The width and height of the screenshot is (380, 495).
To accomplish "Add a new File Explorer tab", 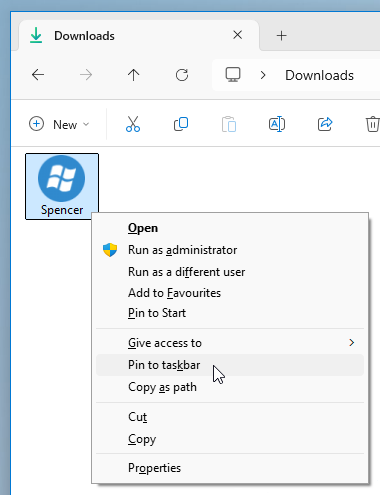I will (x=282, y=36).
